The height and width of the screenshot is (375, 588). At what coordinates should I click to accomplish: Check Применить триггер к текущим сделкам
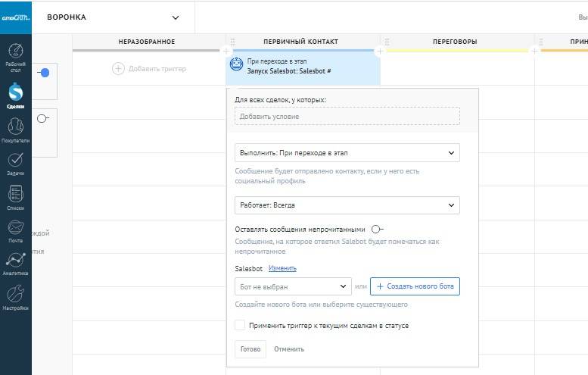point(240,326)
